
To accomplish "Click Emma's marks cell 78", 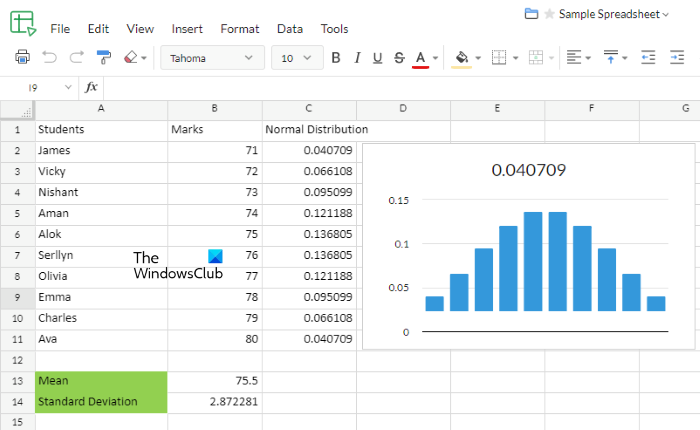I will coord(215,297).
